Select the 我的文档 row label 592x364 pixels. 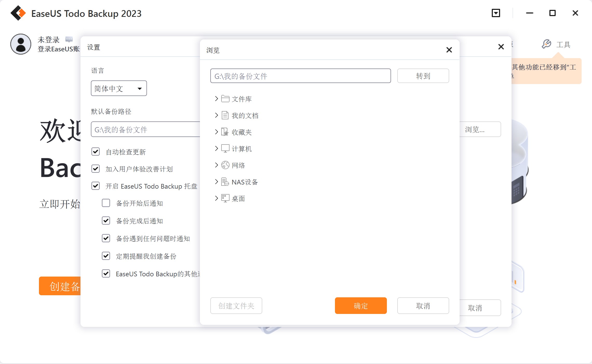coord(245,115)
